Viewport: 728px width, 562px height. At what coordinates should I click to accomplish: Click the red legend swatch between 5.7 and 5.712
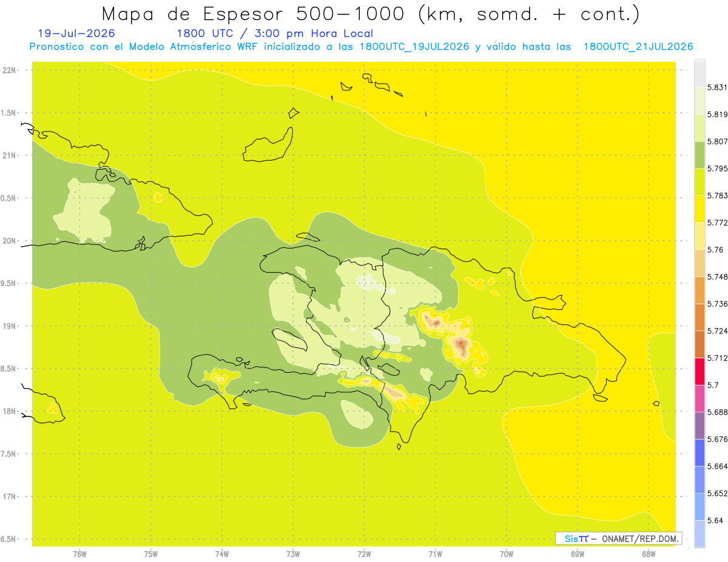(x=699, y=371)
